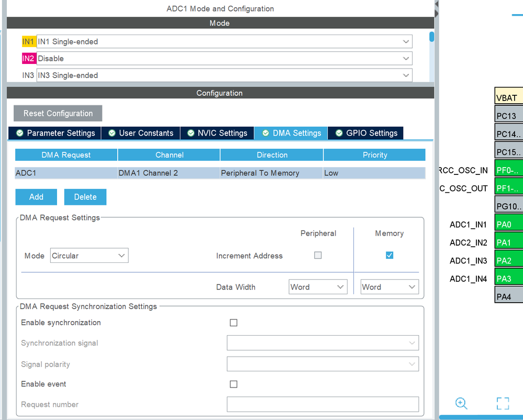Click the collapse arrows beside the ADC1 panel

click(x=436, y=9)
